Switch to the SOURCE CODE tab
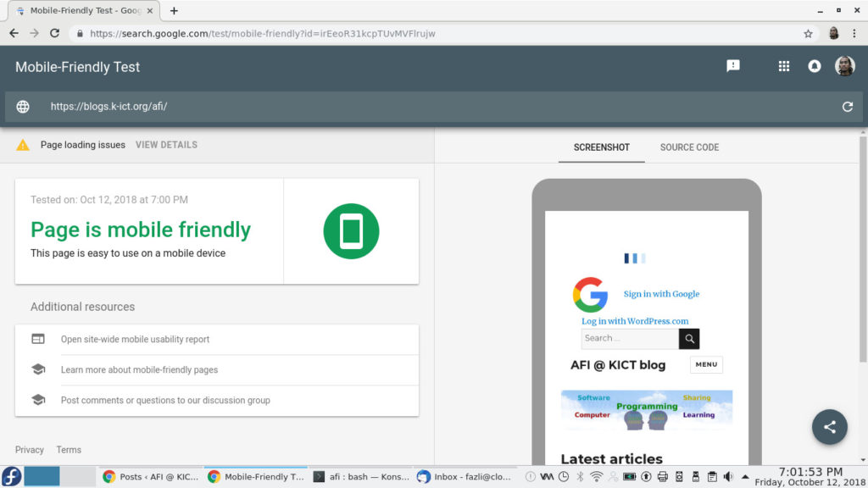 point(689,147)
